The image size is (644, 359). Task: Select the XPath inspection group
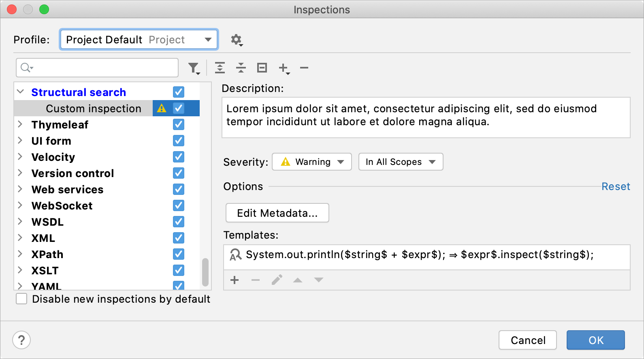coord(47,254)
